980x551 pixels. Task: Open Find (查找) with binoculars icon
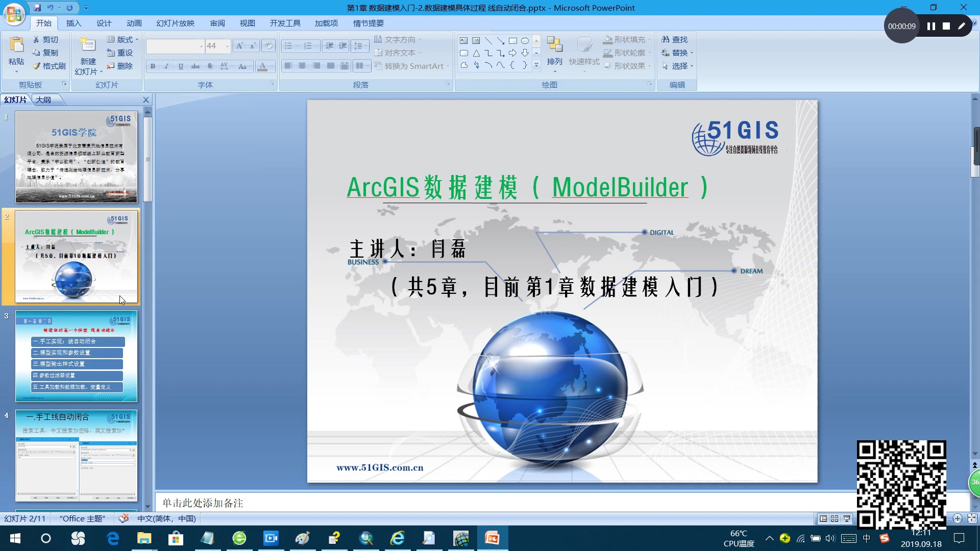click(675, 39)
